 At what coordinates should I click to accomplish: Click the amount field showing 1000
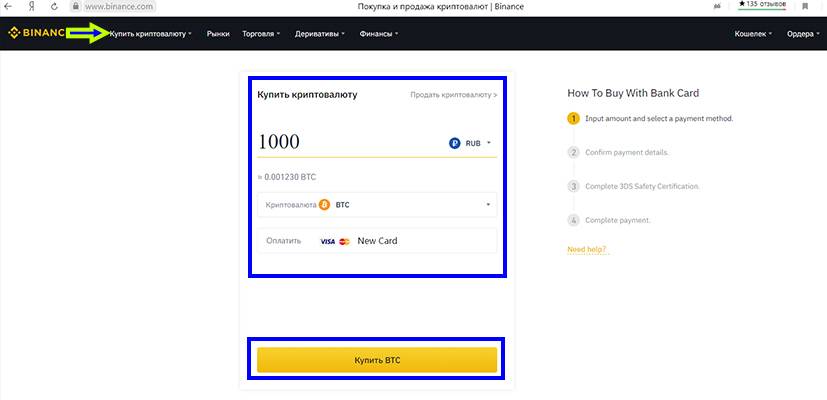[340, 143]
